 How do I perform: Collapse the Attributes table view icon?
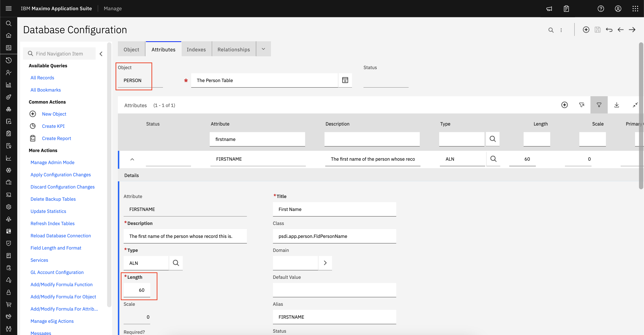pos(635,105)
